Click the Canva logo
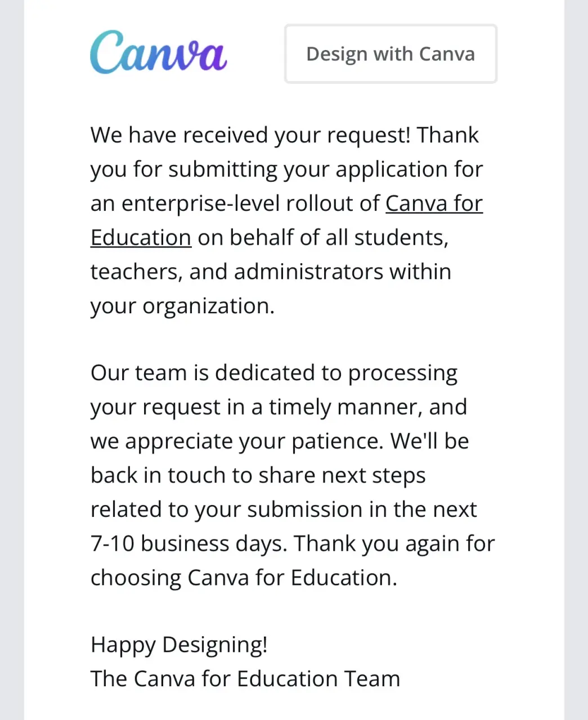Viewport: 588px width, 720px height. 159,52
